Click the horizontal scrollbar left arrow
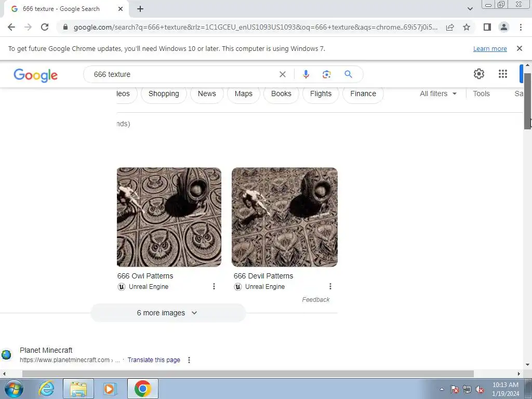532x399 pixels. [x=4, y=374]
